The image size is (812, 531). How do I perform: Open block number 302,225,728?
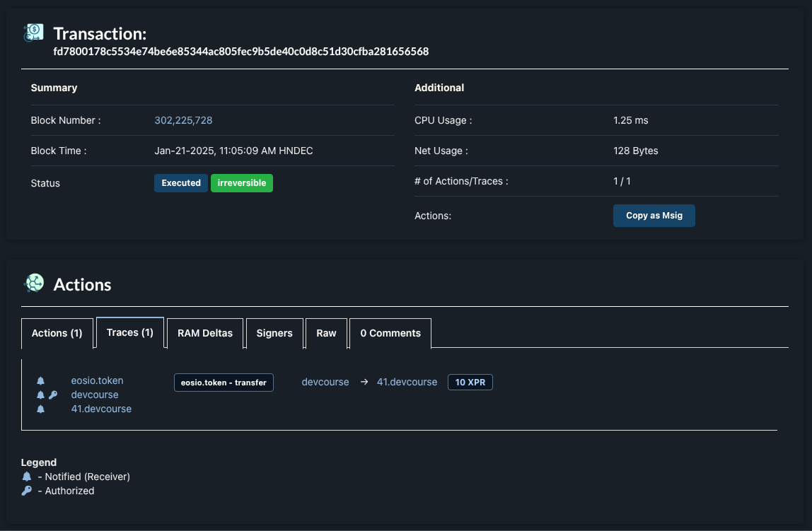pyautogui.click(x=183, y=120)
